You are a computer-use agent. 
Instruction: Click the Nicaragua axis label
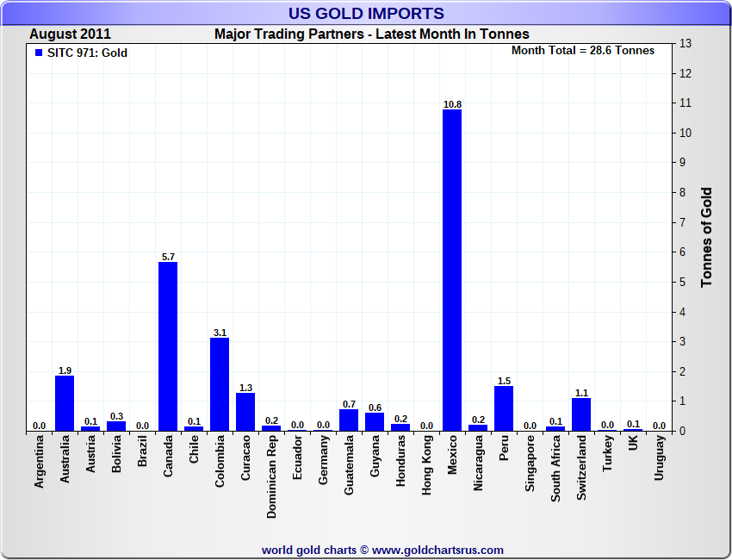478,463
